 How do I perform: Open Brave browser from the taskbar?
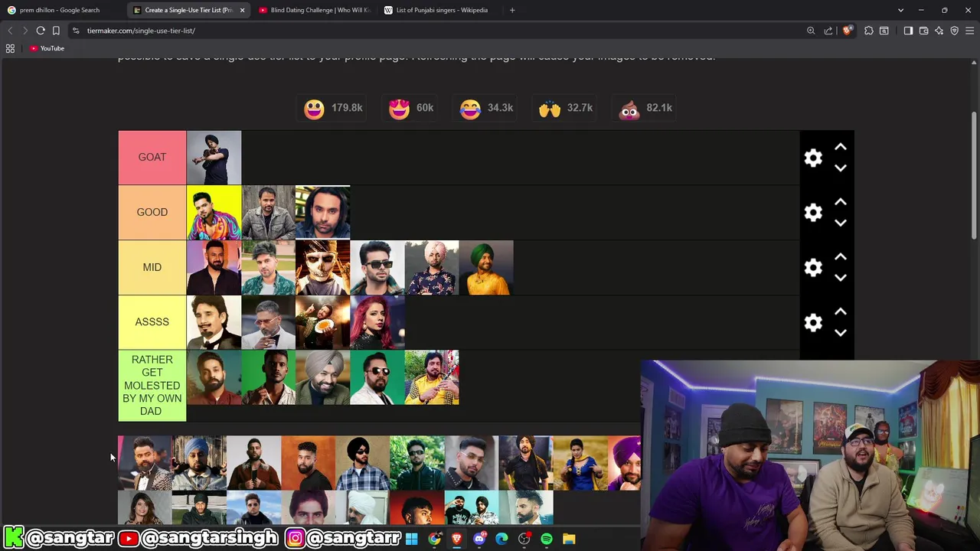456,539
